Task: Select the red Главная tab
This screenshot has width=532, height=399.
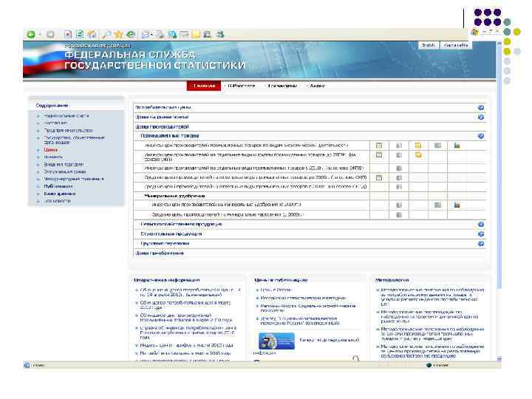Action: click(204, 86)
